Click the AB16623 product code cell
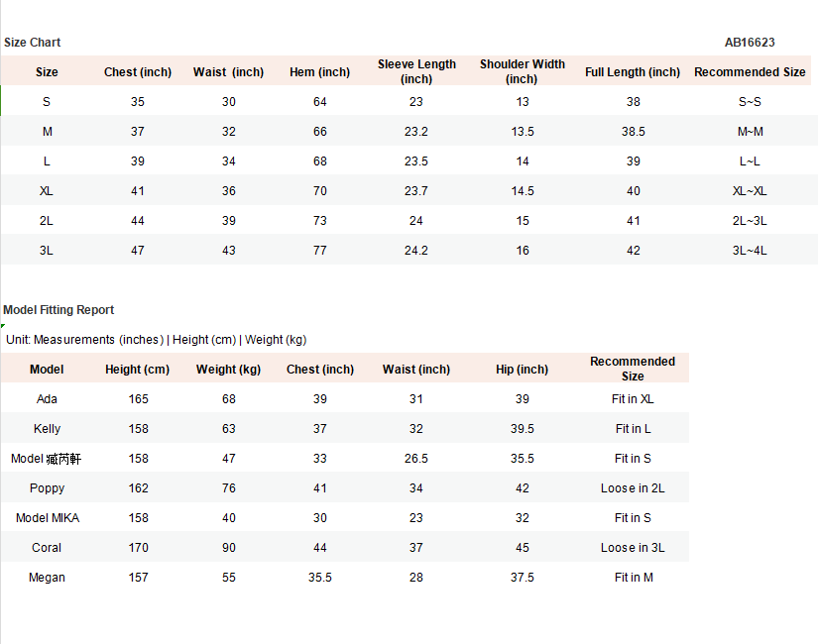The image size is (818, 644). 750,43
